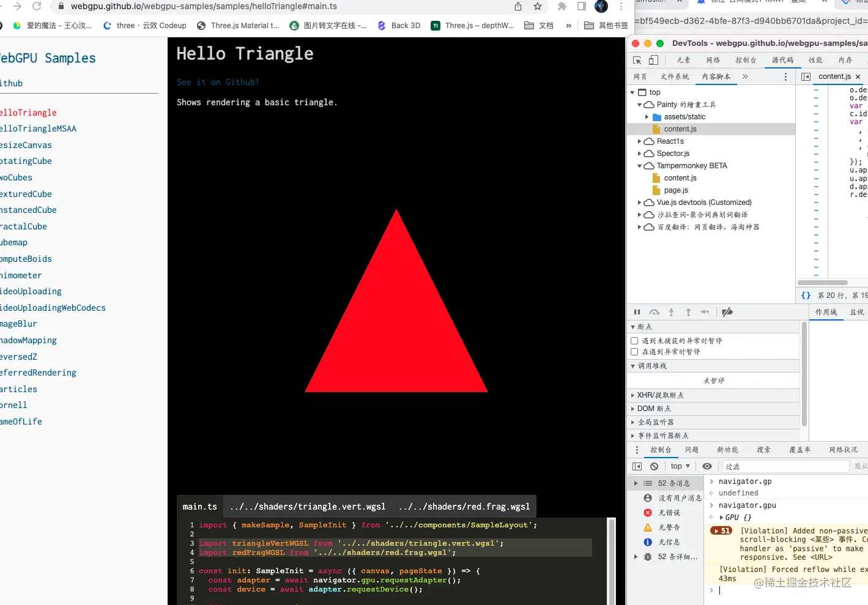Image resolution: width=868 pixels, height=605 pixels.
Task: Reload the page with the refresh icon
Action: coord(37,6)
